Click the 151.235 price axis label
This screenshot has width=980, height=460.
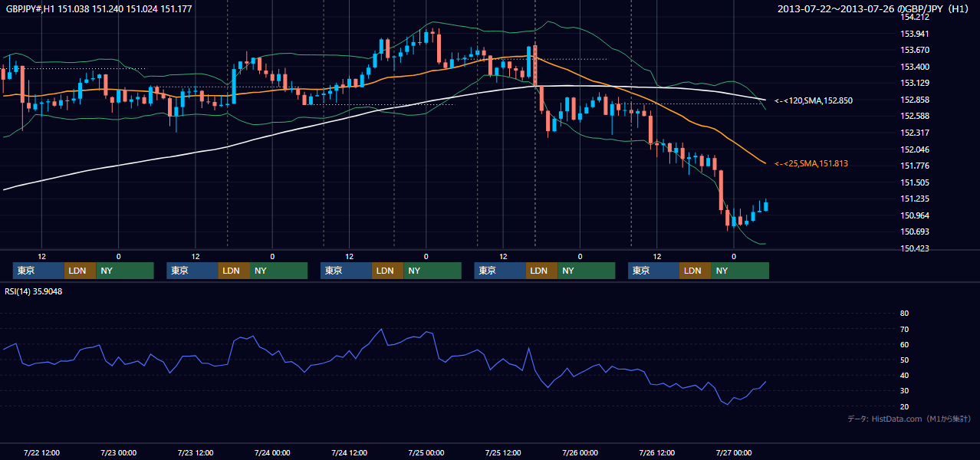(x=915, y=199)
